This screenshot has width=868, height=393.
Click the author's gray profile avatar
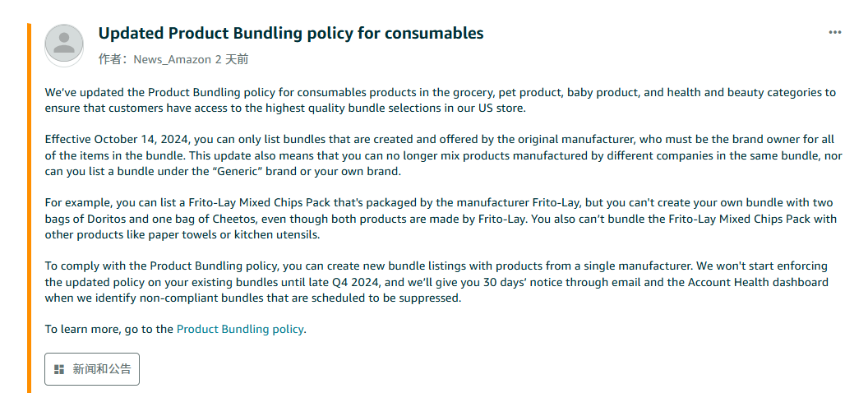pyautogui.click(x=64, y=44)
